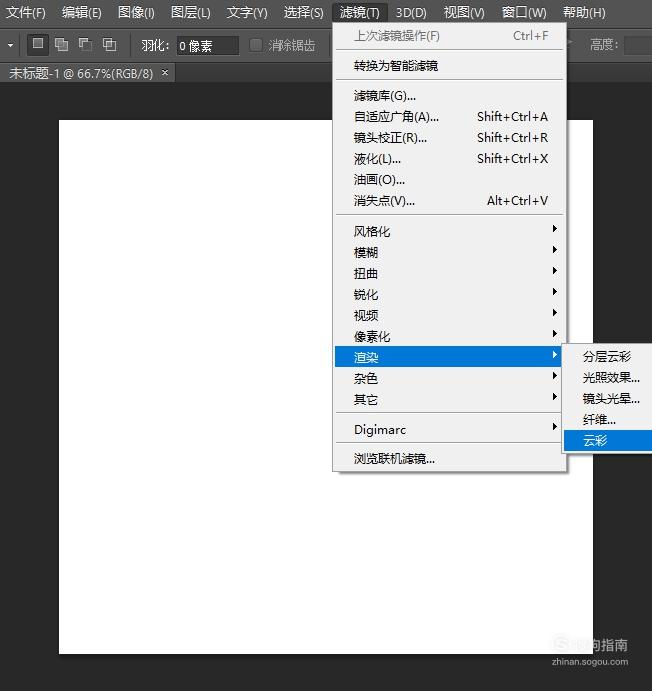Open 光照效果... lighting effects
The image size is (652, 691).
point(608,377)
